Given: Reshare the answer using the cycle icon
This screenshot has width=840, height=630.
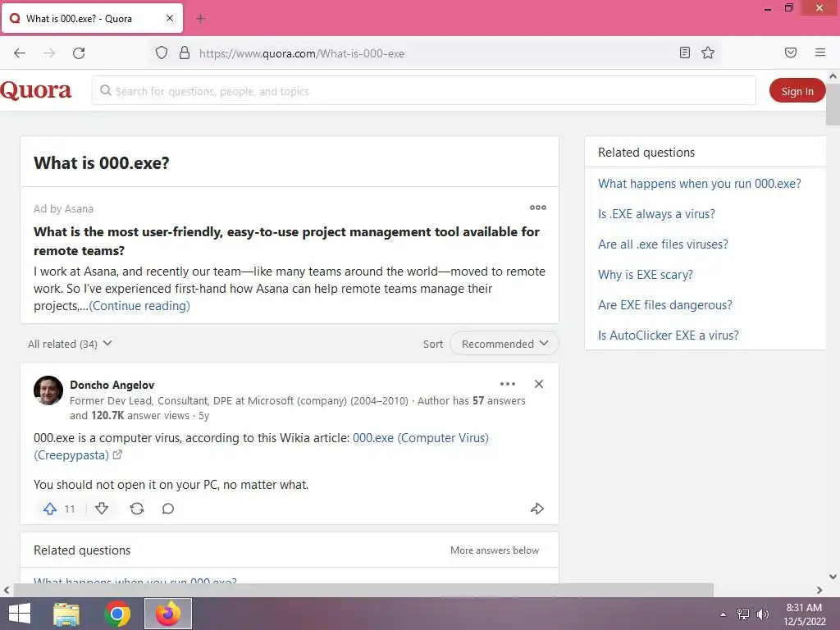Looking at the screenshot, I should (137, 509).
